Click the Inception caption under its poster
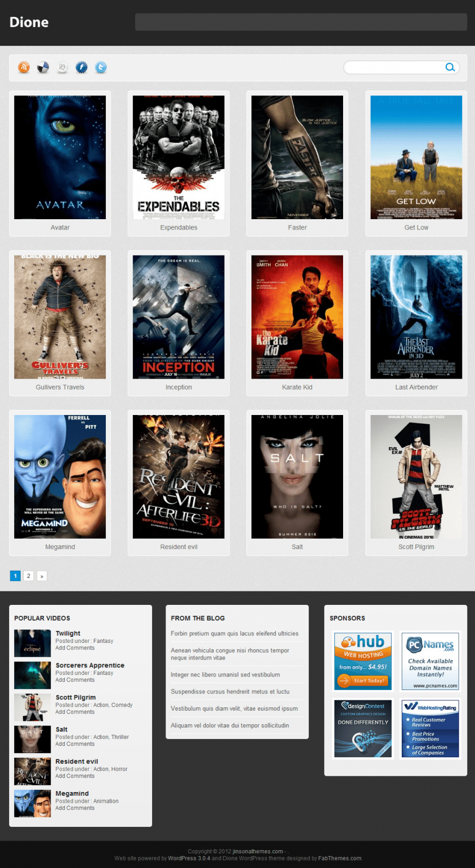The width and height of the screenshot is (475, 868). click(x=179, y=387)
